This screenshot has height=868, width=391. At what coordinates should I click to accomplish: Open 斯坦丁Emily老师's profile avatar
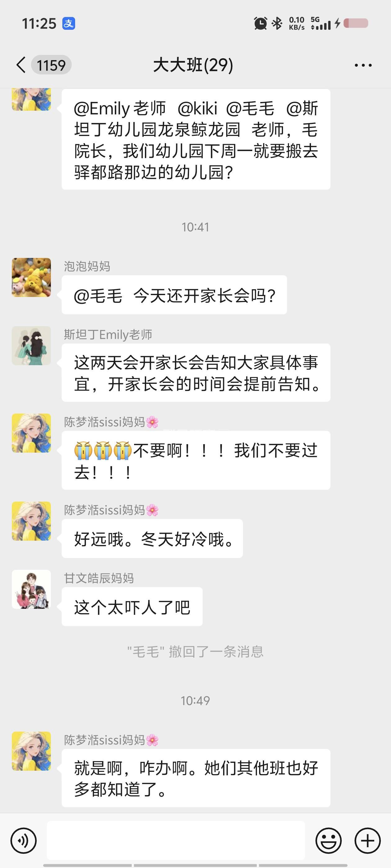[31, 346]
